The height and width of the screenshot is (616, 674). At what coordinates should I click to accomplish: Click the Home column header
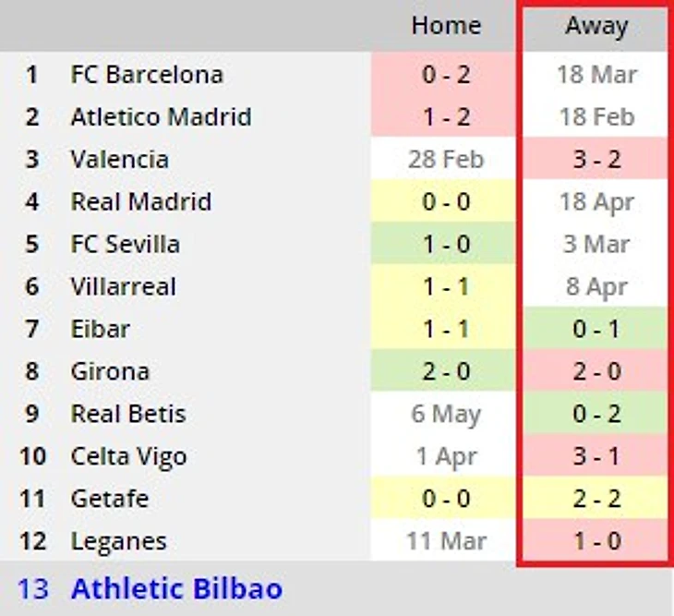pyautogui.click(x=446, y=26)
